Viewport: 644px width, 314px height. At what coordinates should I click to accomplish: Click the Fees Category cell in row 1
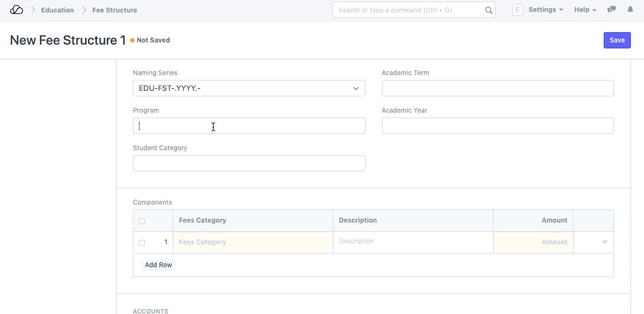[x=253, y=242]
